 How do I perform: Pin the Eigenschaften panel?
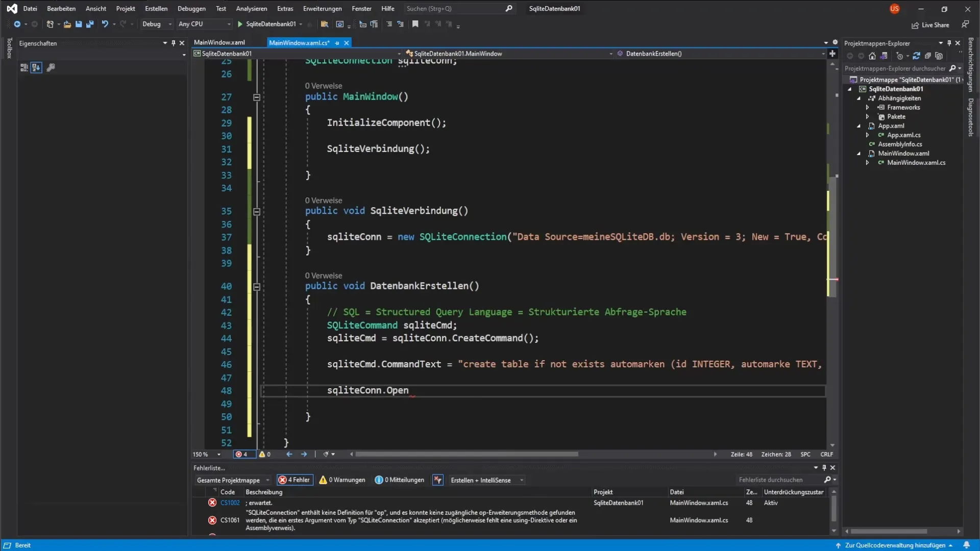coord(174,43)
